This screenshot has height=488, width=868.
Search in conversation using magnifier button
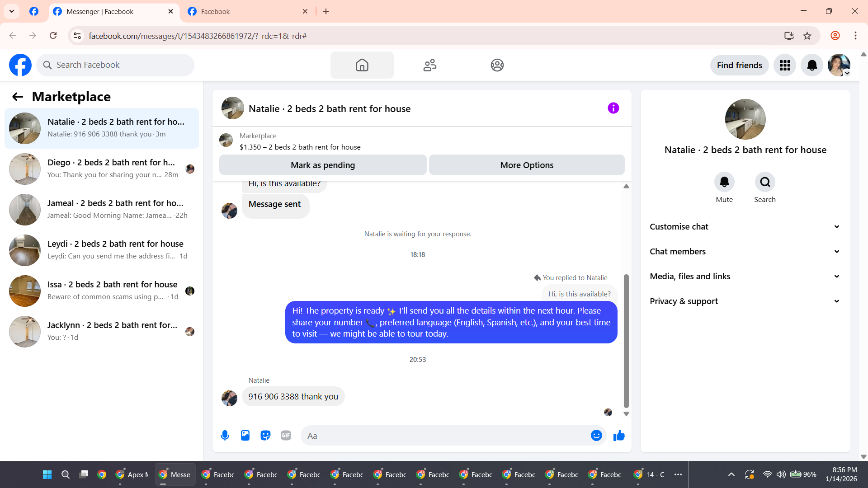765,182
